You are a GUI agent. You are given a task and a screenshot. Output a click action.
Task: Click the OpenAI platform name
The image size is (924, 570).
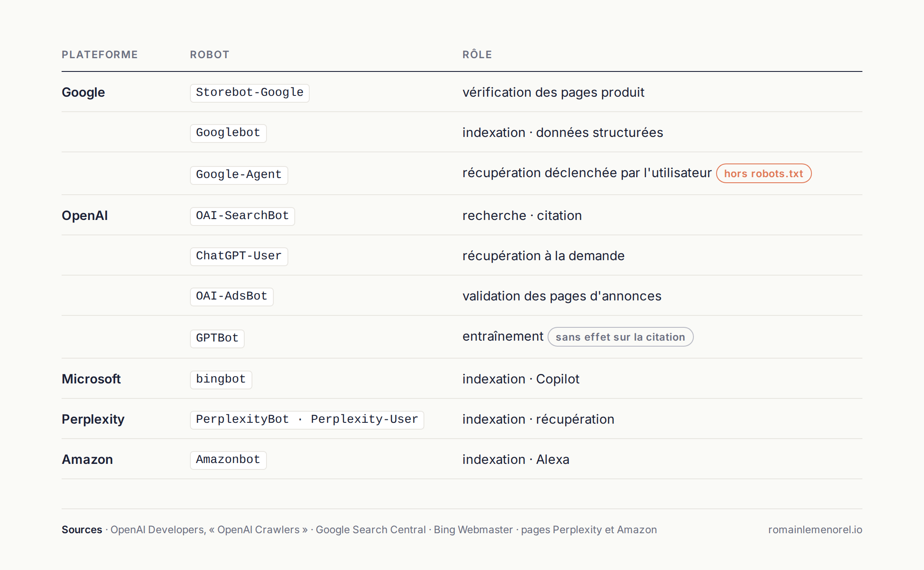[85, 215]
